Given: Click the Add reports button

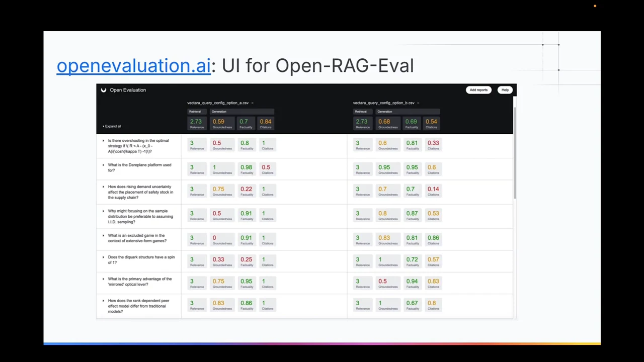Looking at the screenshot, I should click(478, 90).
